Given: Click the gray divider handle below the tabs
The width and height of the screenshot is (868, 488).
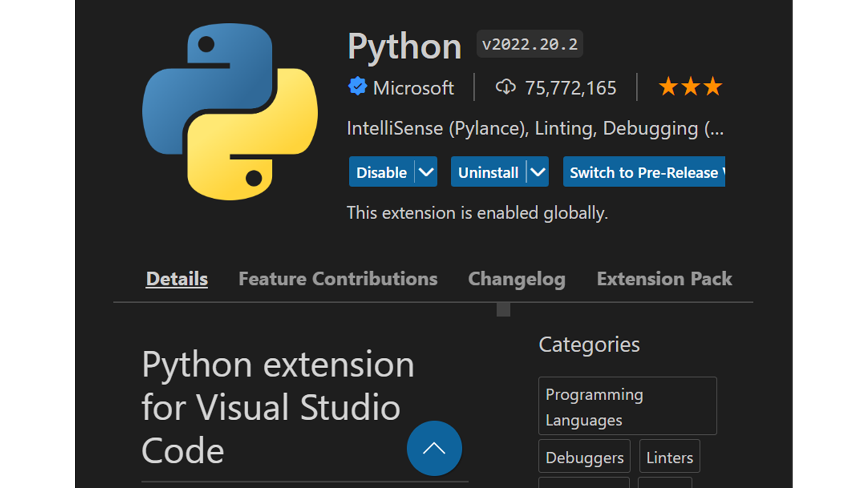Looking at the screenshot, I should coord(503,310).
